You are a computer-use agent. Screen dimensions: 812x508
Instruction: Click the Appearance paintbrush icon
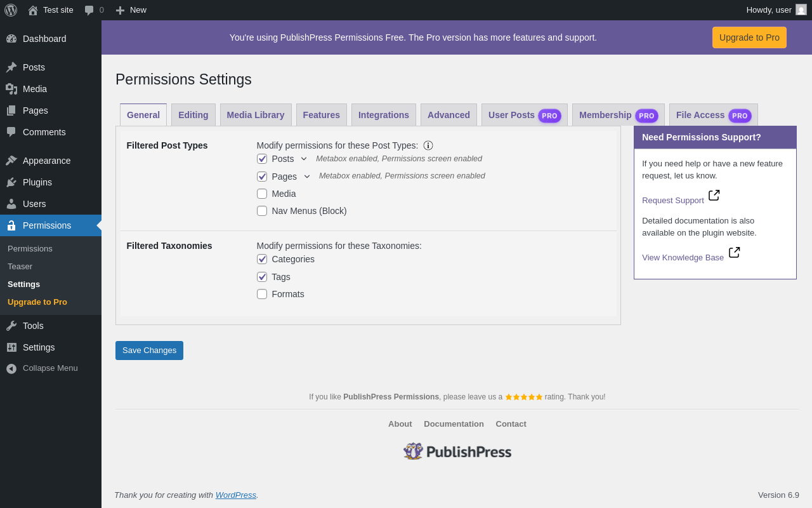11,161
